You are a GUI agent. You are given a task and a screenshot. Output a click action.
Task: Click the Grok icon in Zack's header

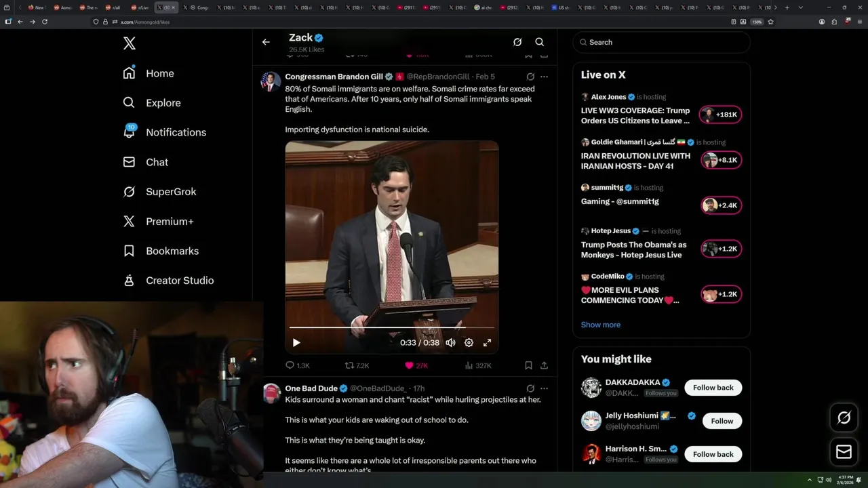tap(517, 42)
